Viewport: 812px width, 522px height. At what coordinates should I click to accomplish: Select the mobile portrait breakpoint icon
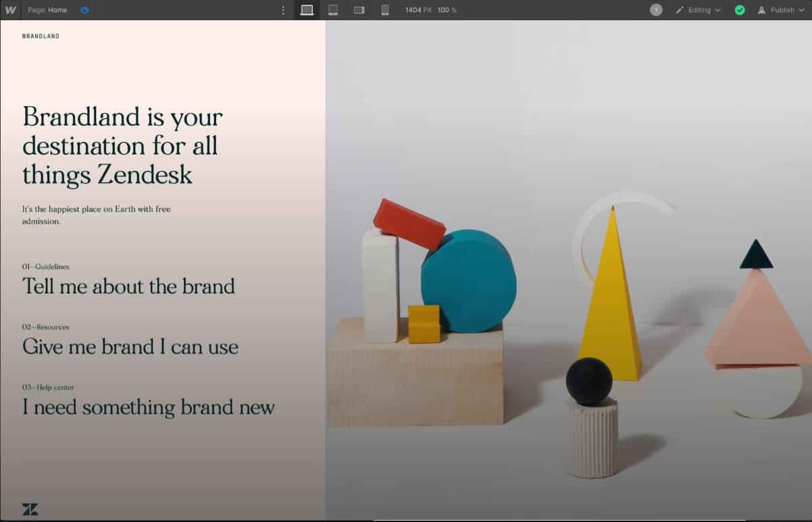pos(385,10)
